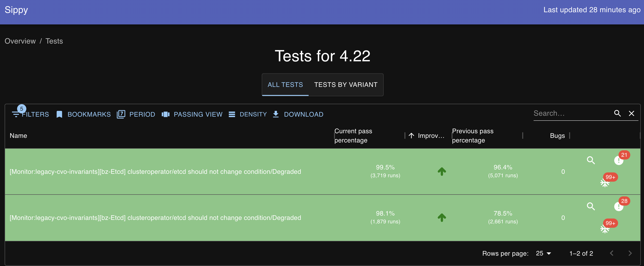
Task: Open the Density menu
Action: pyautogui.click(x=248, y=114)
